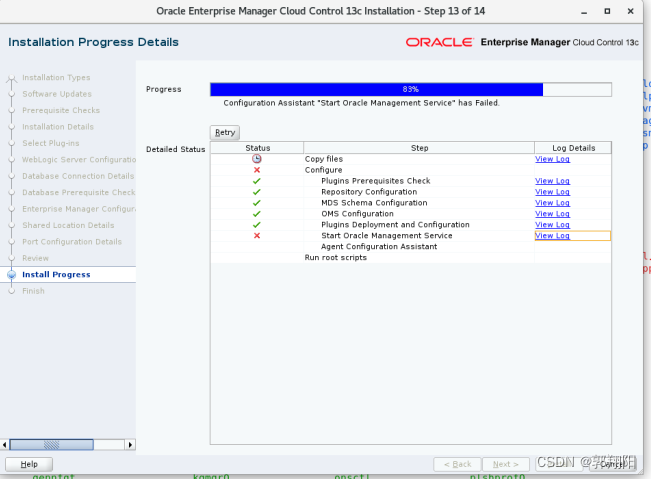Click the green check for Repository Configuration
Screen dimensions: 651x479
[257, 192]
